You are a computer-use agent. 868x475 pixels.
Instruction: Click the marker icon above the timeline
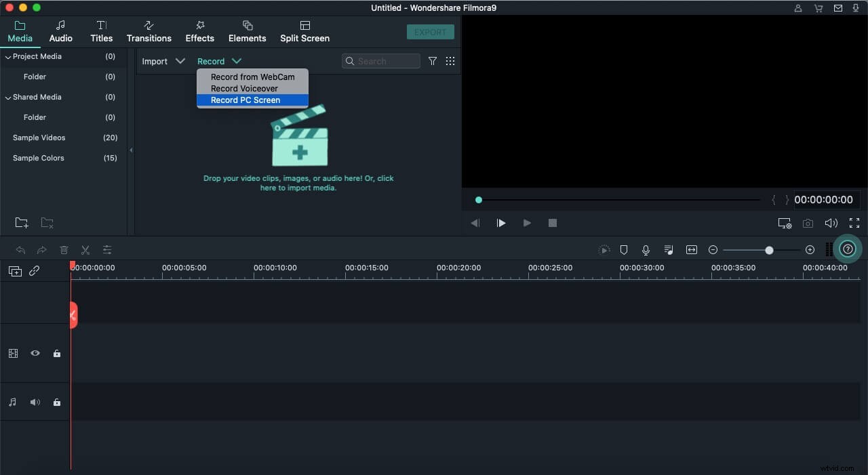click(x=623, y=249)
